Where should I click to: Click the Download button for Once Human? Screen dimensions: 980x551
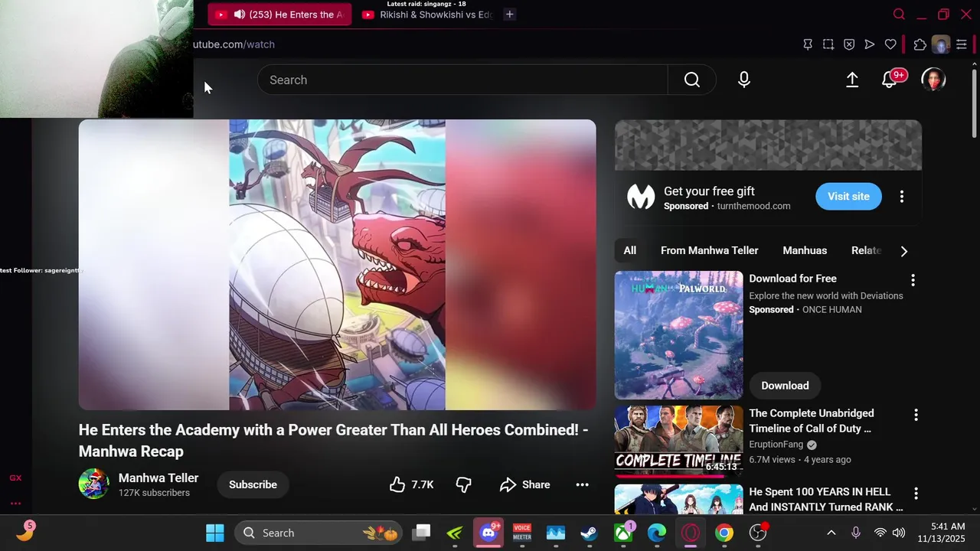(x=785, y=386)
